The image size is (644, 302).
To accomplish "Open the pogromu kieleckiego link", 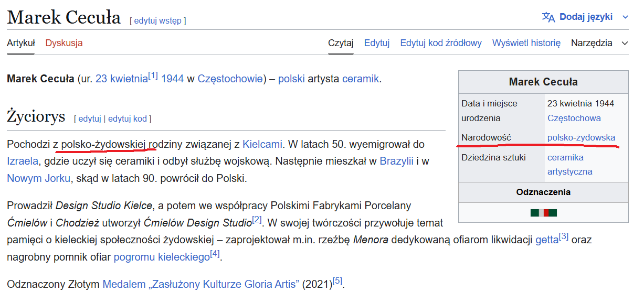I will tap(161, 257).
